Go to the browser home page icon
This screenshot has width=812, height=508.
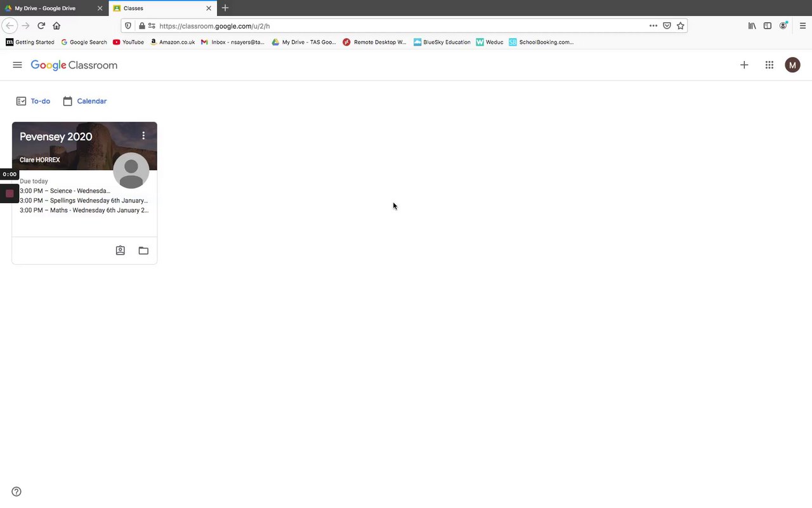tap(56, 26)
